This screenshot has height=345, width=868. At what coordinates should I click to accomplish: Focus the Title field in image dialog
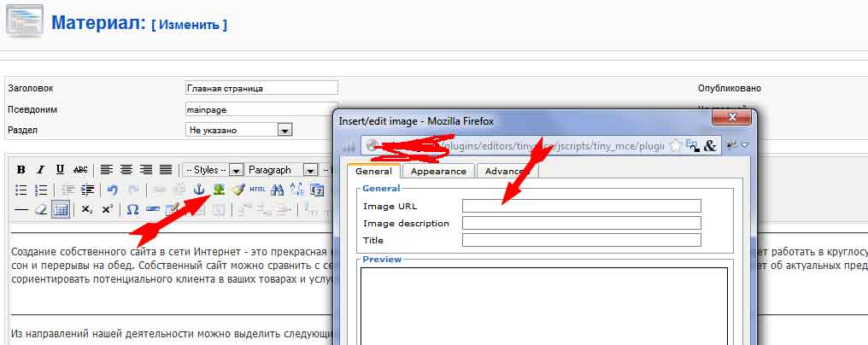click(x=581, y=240)
